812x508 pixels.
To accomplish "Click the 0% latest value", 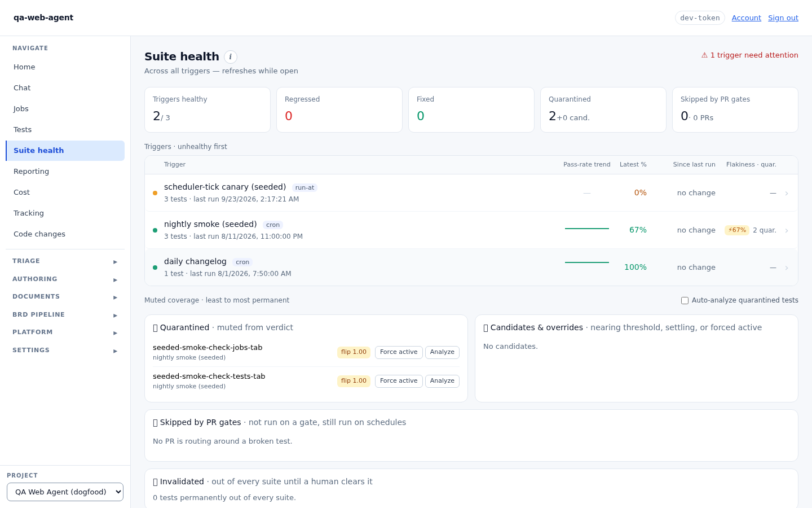I will coord(640,193).
